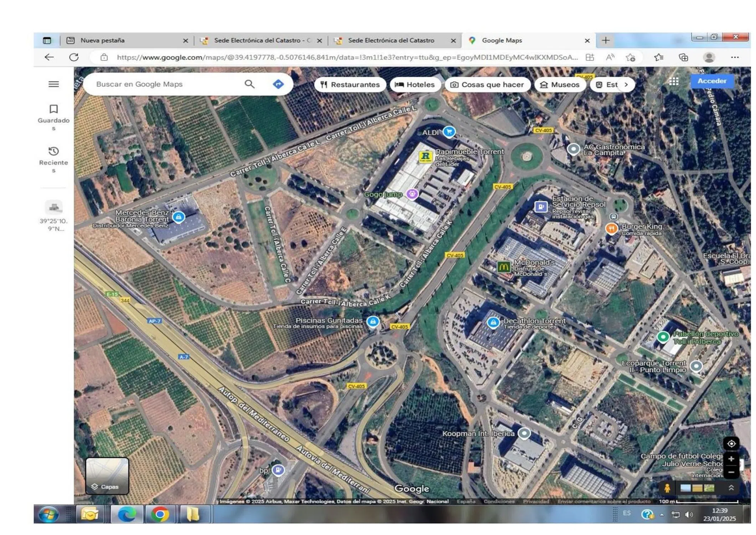Image resolution: width=756 pixels, height=535 pixels.
Task: Open the Google apps grid
Action: 674,82
